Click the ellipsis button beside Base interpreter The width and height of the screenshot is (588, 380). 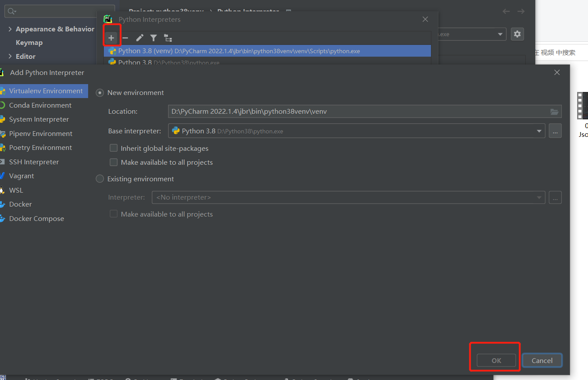tap(555, 131)
